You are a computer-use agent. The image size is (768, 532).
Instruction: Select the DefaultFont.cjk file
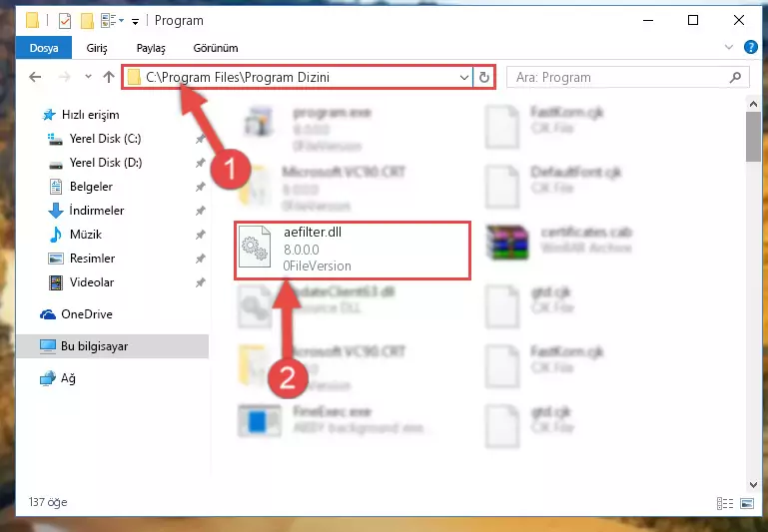pyautogui.click(x=553, y=186)
